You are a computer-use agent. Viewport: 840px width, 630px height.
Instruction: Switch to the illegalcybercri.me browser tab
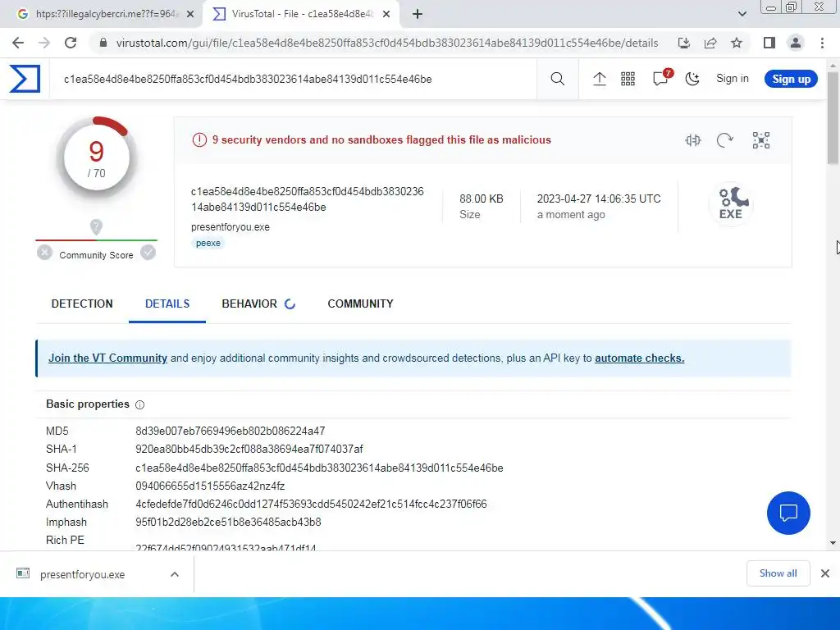coord(101,14)
